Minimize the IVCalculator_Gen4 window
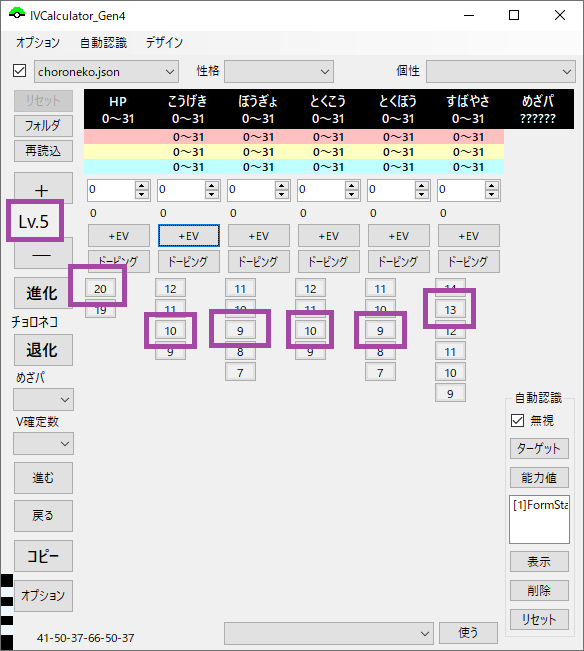The width and height of the screenshot is (584, 651). (469, 15)
